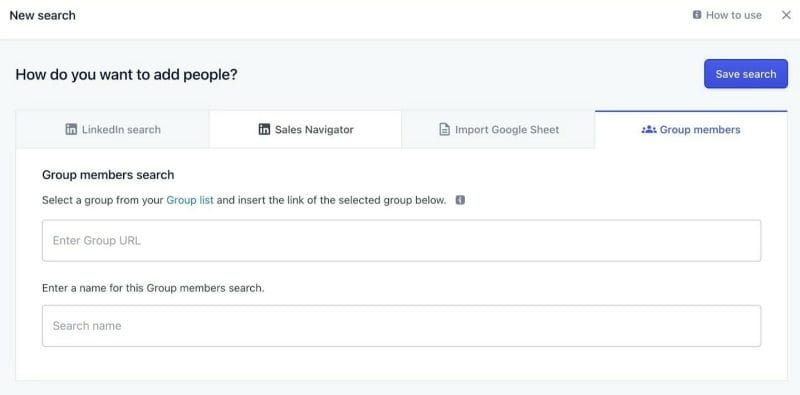The width and height of the screenshot is (800, 395).
Task: Focus the Enter Group URL field
Action: (402, 240)
